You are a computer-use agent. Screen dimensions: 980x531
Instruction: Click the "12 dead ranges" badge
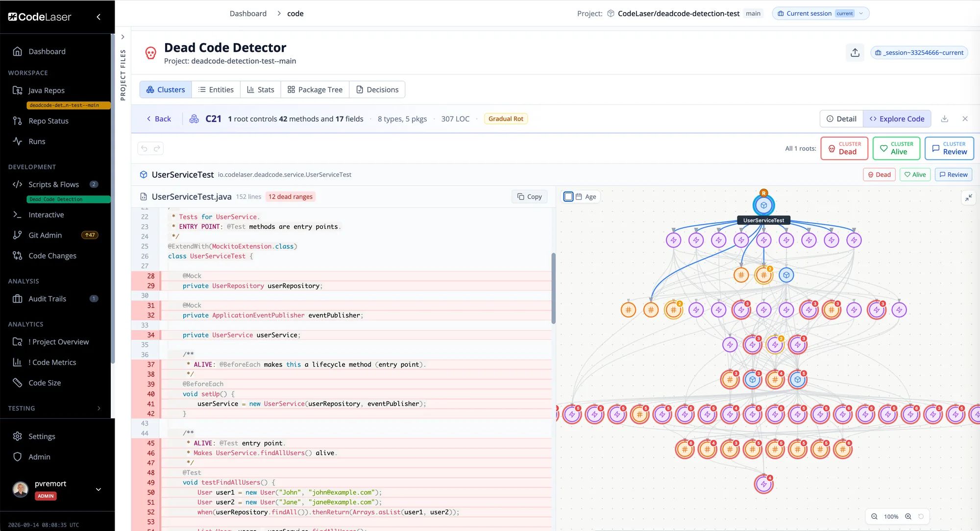click(291, 197)
